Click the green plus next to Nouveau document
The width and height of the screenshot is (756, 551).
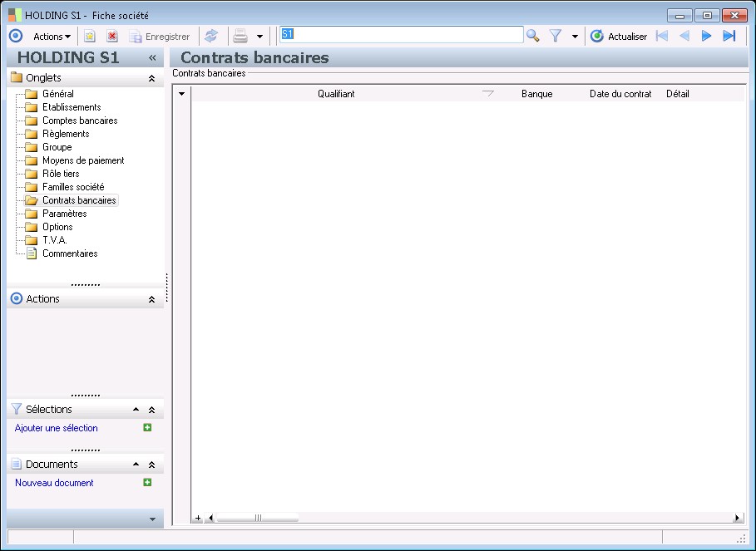pos(147,482)
